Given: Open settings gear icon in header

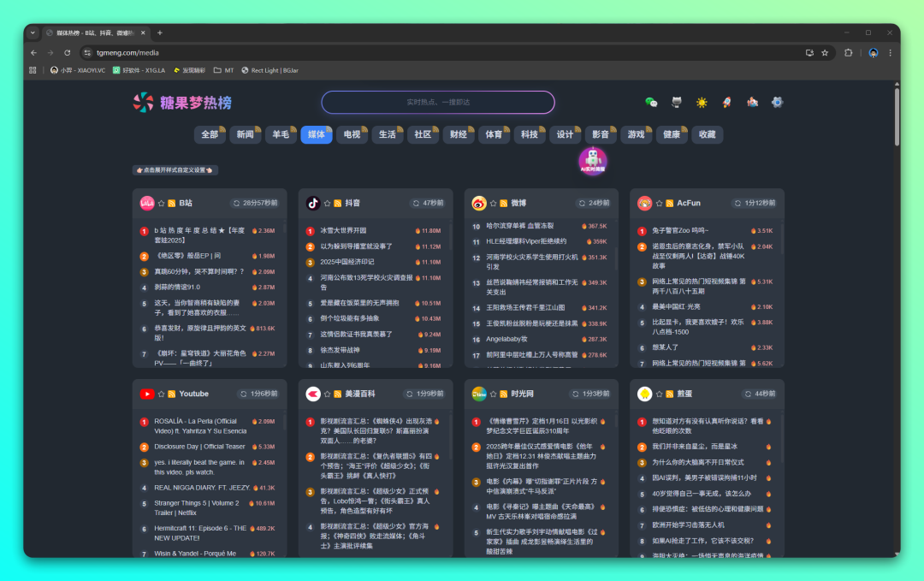Looking at the screenshot, I should [x=777, y=103].
